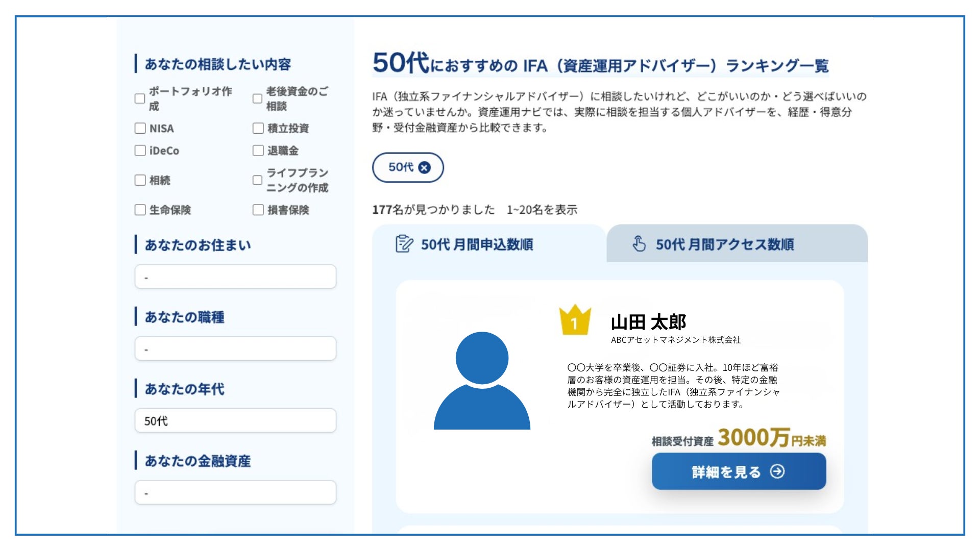
Task: Click 詳細を見る button for 山田 太郎
Action: [739, 471]
